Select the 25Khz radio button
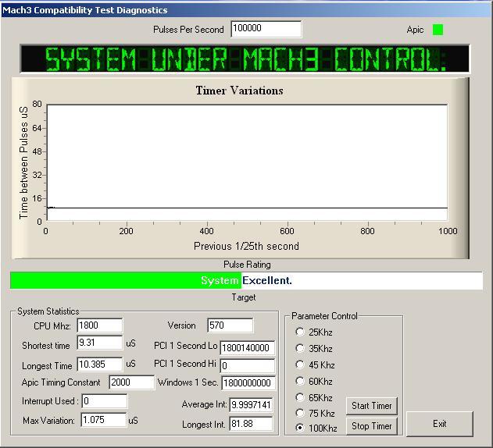Screen dimensions: 493x448 [x=301, y=332]
